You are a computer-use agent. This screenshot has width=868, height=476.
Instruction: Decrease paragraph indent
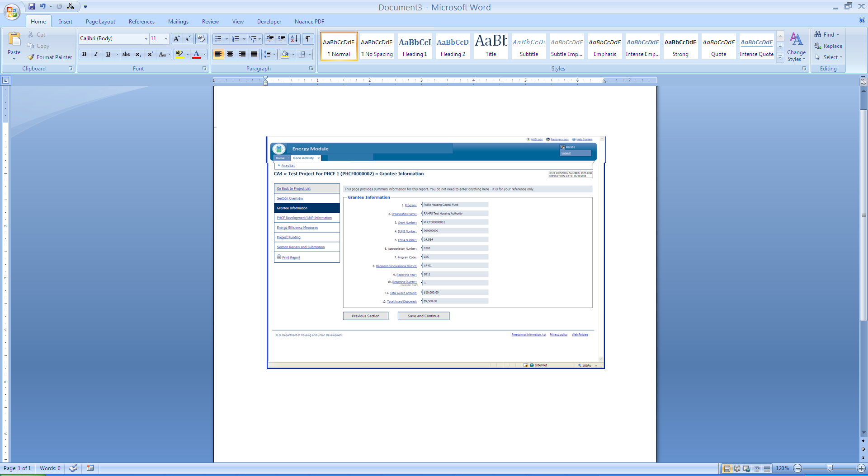270,38
